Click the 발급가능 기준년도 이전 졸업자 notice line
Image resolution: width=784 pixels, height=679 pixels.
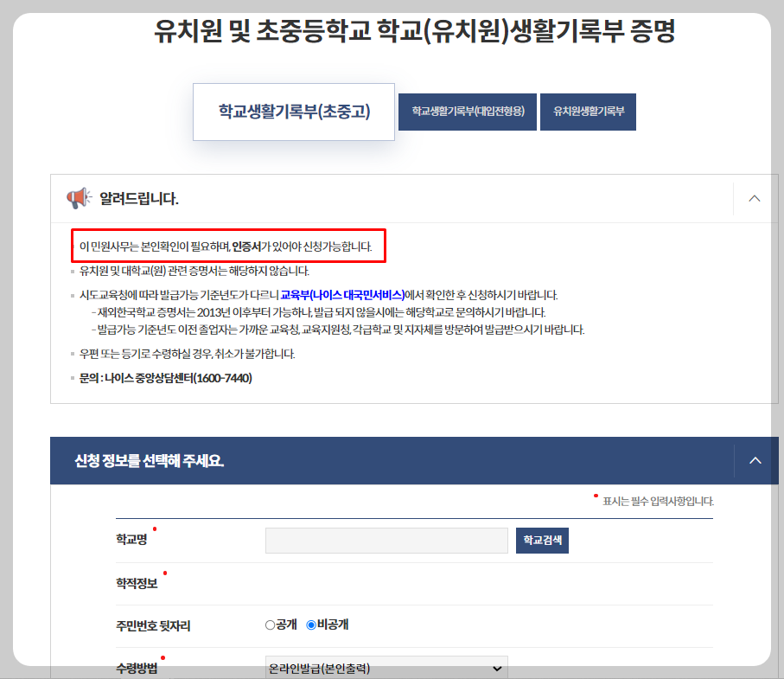(x=338, y=330)
